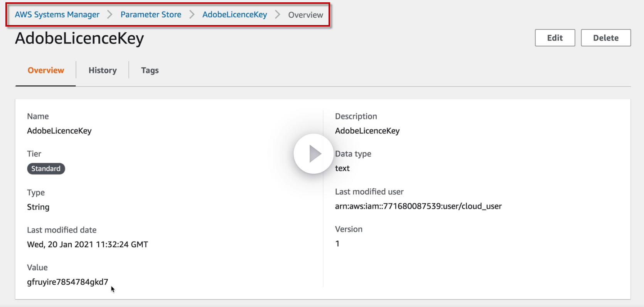The width and height of the screenshot is (644, 307).
Task: Click the Version field label
Action: [x=349, y=229]
